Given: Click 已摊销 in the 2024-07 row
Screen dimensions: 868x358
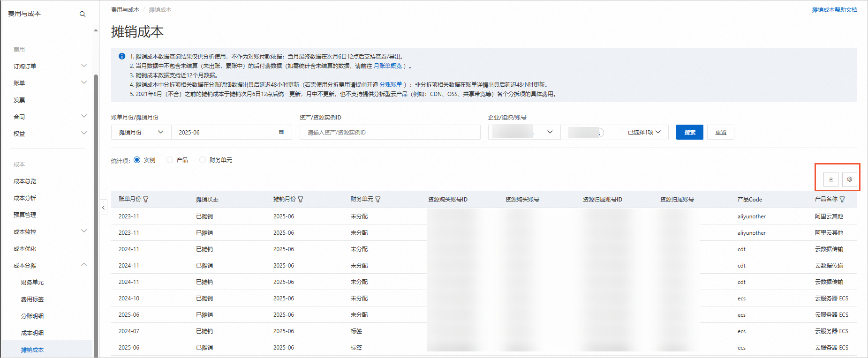Looking at the screenshot, I should [x=204, y=331].
